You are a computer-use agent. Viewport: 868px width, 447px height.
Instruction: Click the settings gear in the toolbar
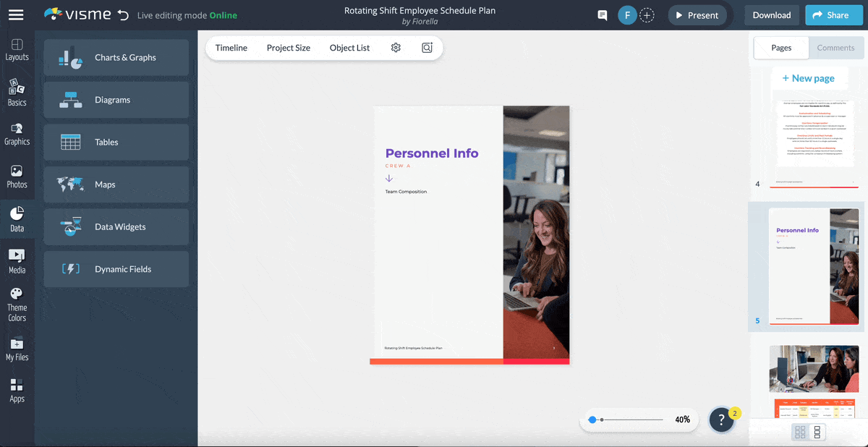click(395, 47)
